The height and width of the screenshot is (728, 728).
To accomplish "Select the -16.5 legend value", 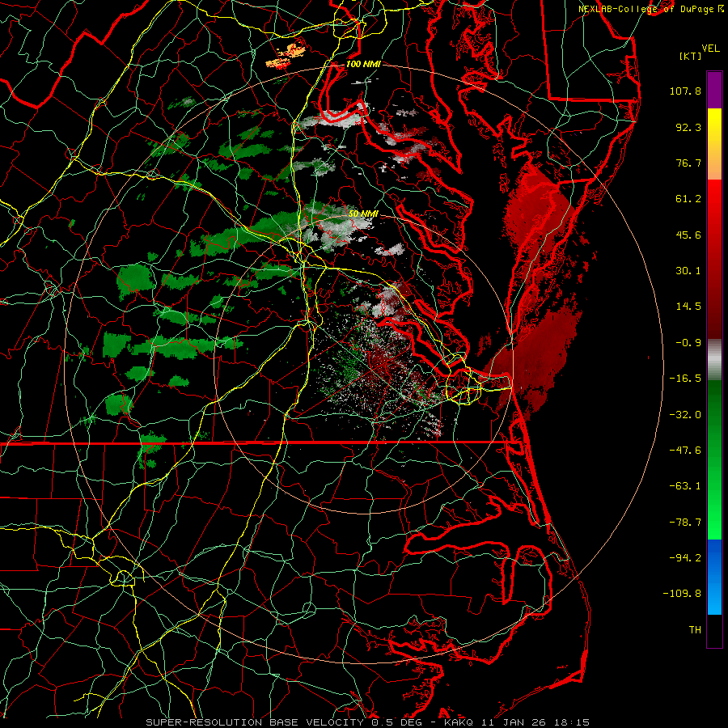I will coord(685,379).
